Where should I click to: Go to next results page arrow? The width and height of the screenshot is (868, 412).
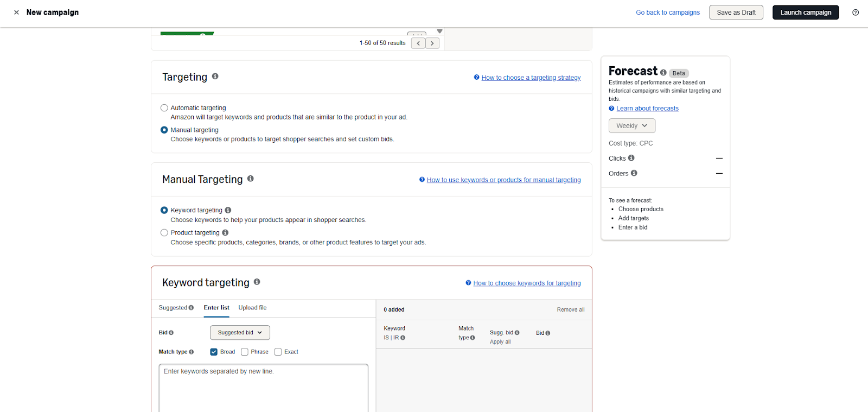pyautogui.click(x=432, y=43)
